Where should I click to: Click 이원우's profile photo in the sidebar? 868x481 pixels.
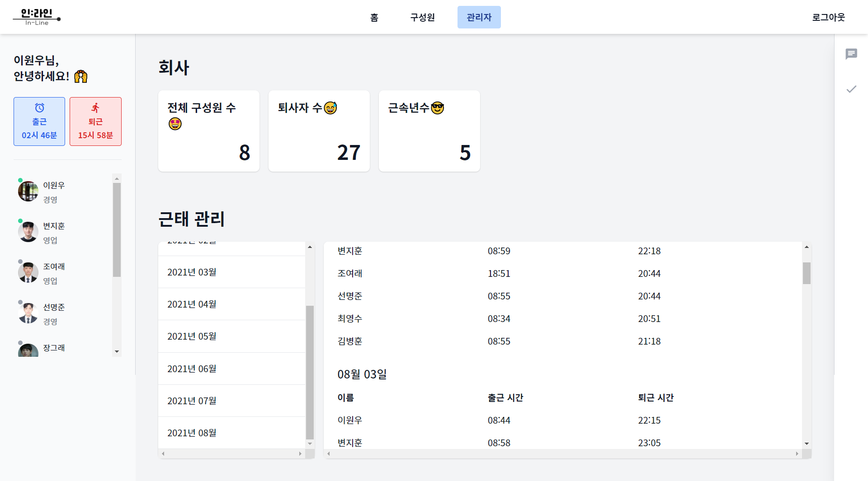pyautogui.click(x=28, y=191)
